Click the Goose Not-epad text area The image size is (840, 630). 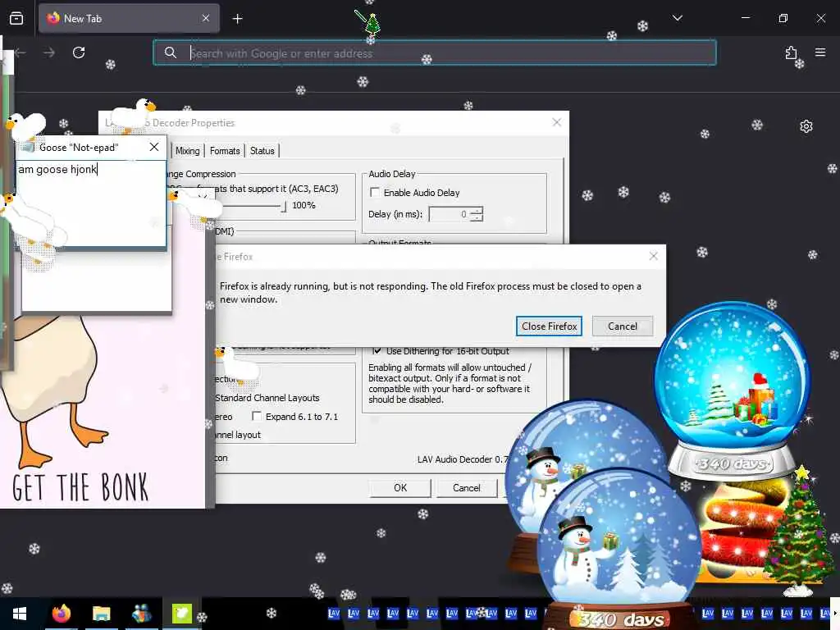(x=91, y=203)
